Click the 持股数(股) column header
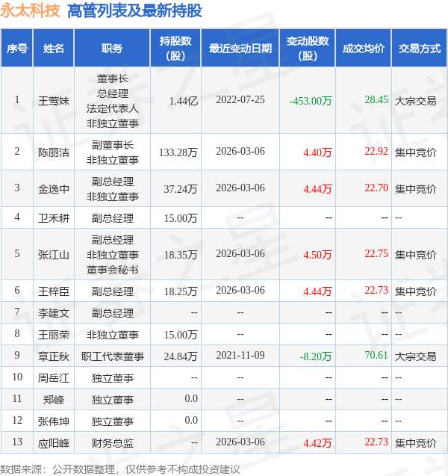The height and width of the screenshot is (476, 448). tap(175, 49)
